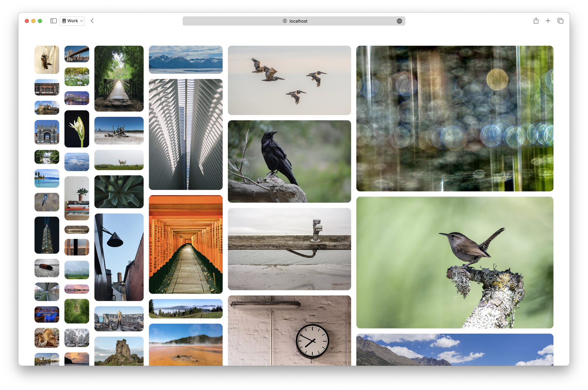Open the white wildflowers photo

[x=76, y=77]
